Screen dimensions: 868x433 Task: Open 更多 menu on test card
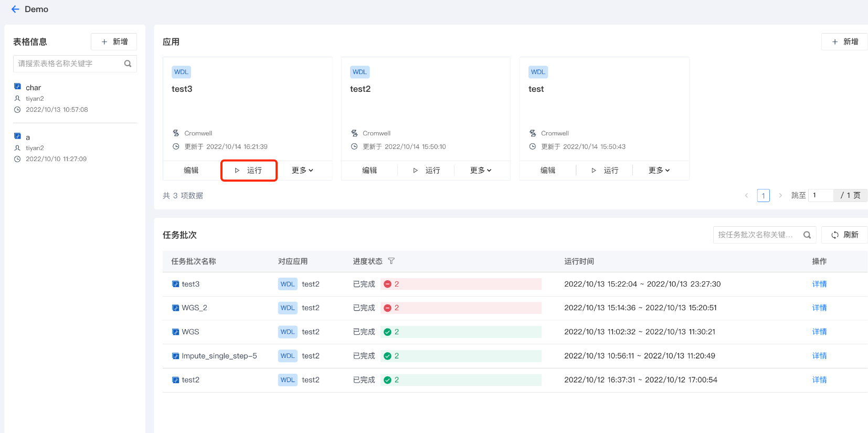659,171
